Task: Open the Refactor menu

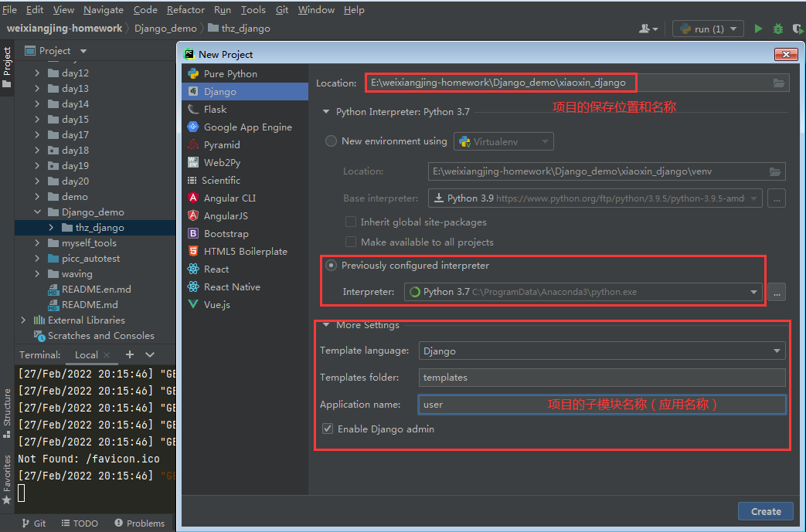Action: click(x=185, y=10)
